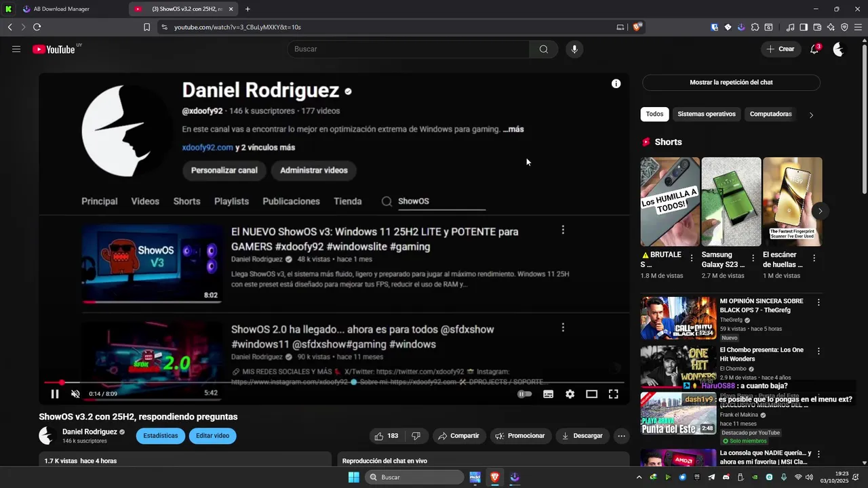Like the video with thumbs up
Viewport: 868px width, 488px height.
pos(387,436)
